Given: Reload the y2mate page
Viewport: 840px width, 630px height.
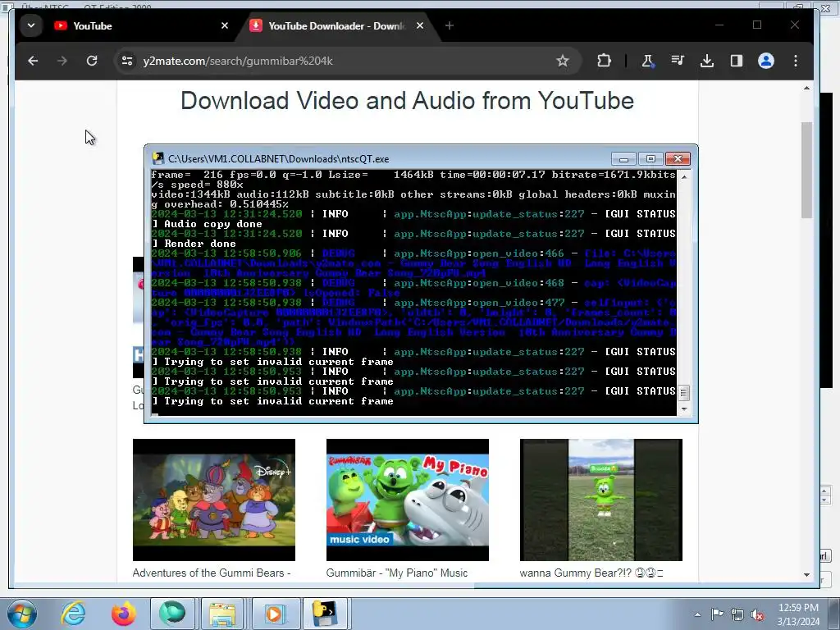Looking at the screenshot, I should (x=92, y=61).
